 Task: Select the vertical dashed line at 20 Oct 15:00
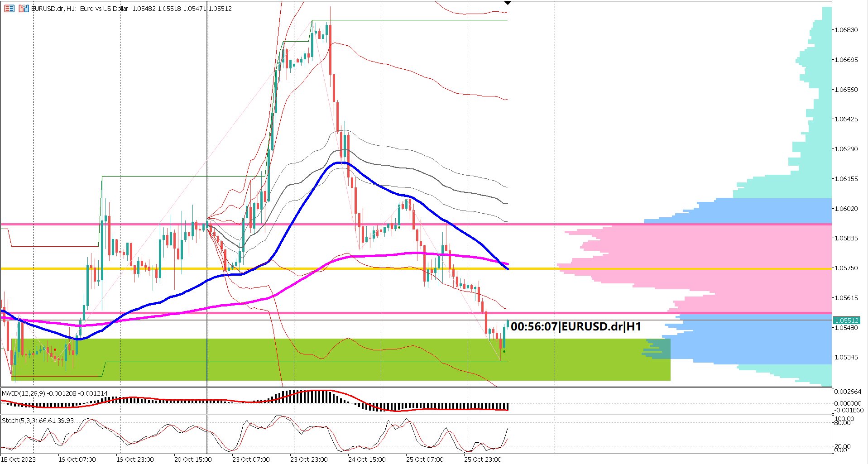pyautogui.click(x=206, y=181)
